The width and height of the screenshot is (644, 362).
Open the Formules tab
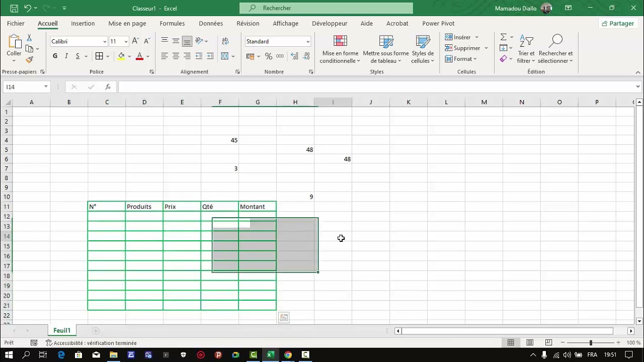[172, 24]
